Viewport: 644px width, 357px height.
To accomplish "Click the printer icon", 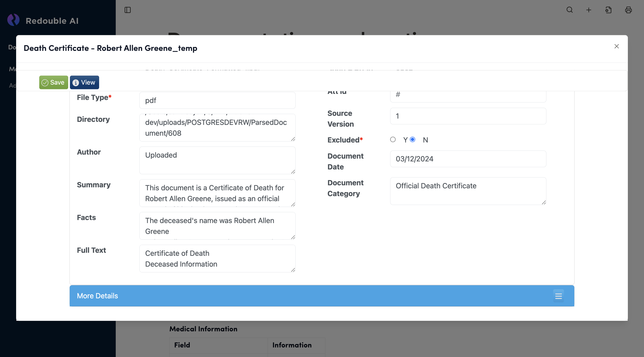I will [628, 10].
